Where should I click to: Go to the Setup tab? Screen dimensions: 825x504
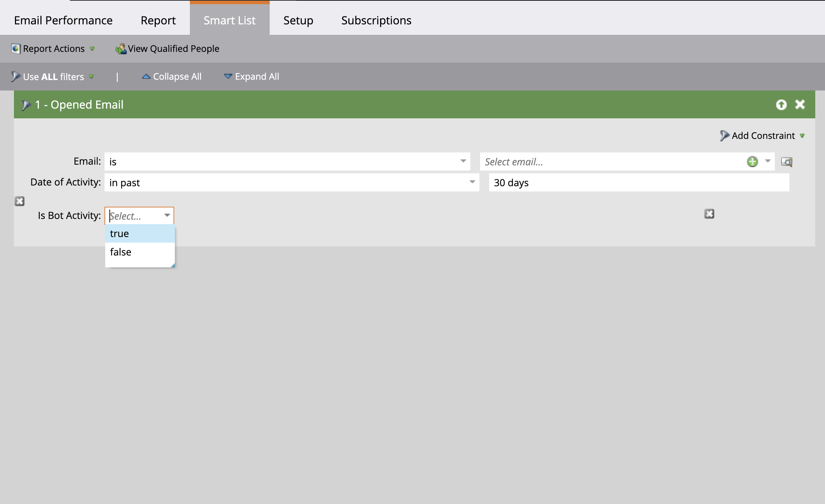[298, 21]
